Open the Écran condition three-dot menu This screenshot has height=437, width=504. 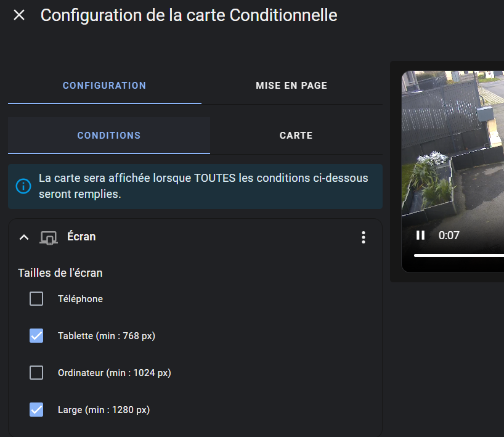click(364, 237)
